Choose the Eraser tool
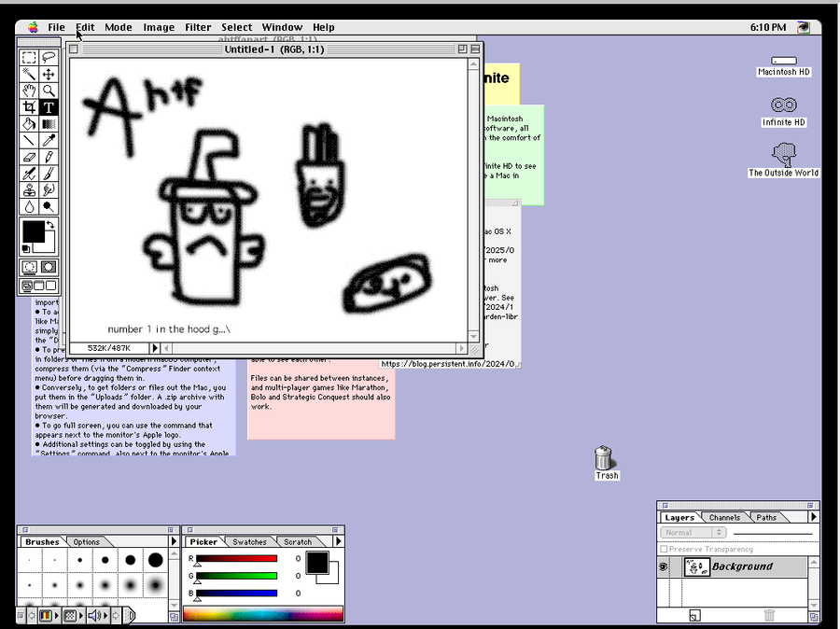 coord(29,157)
